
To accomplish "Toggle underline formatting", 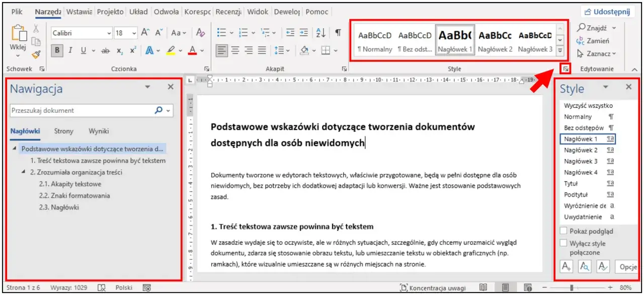I will (x=83, y=50).
